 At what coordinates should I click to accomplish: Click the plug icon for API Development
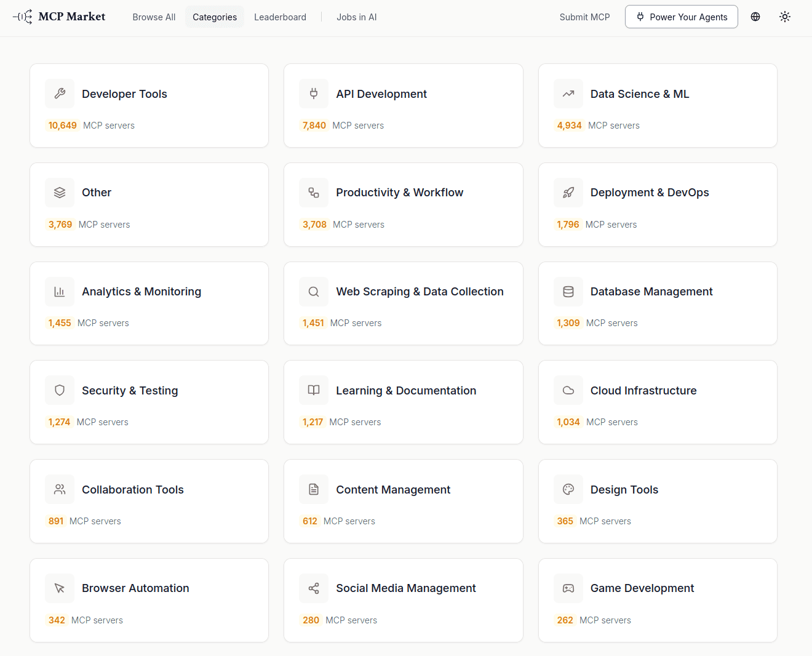pyautogui.click(x=314, y=94)
